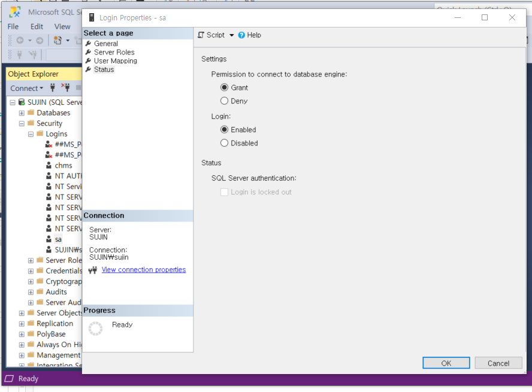Click the Cancel button
The height and width of the screenshot is (392, 532).
498,363
